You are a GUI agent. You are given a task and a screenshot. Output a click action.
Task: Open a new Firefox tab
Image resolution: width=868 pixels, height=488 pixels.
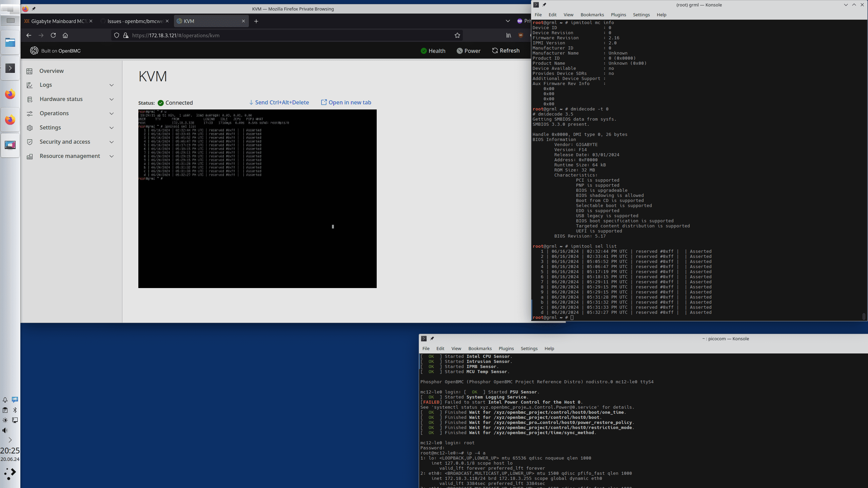click(x=256, y=21)
